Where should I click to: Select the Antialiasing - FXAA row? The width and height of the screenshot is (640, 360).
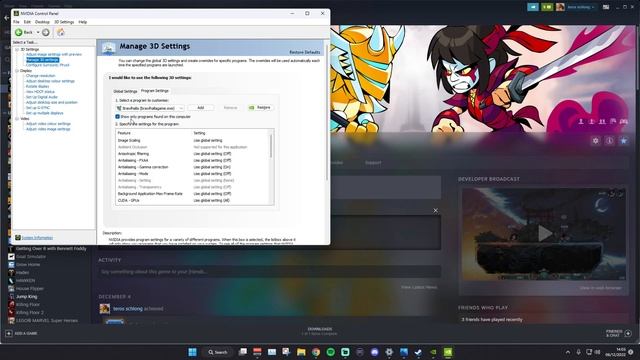[x=193, y=160]
